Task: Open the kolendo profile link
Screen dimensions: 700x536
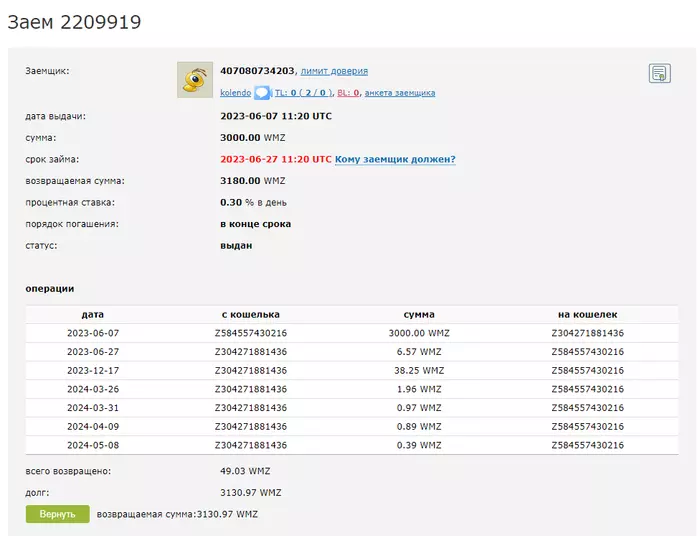Action: pos(235,93)
